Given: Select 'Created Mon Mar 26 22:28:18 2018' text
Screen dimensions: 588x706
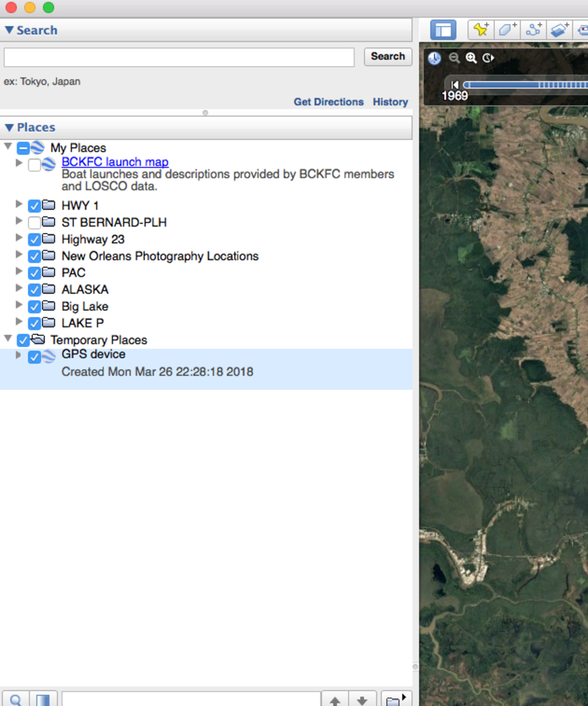Looking at the screenshot, I should 157,372.
